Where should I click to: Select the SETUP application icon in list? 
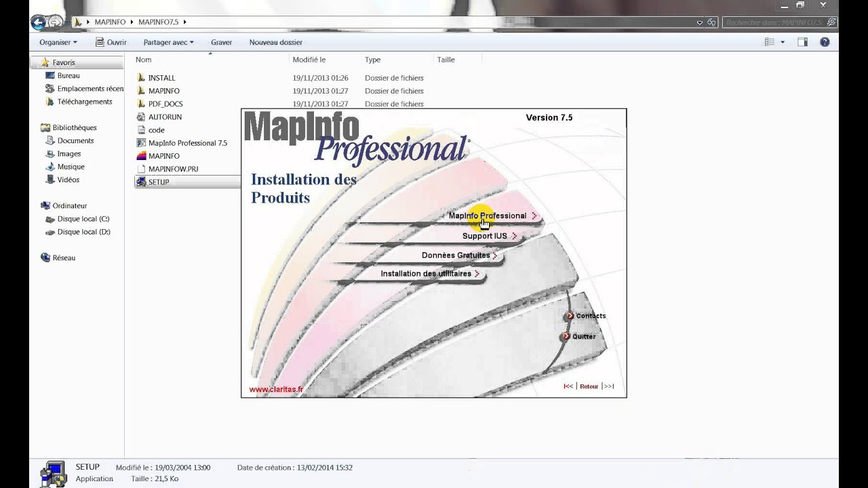coord(141,182)
